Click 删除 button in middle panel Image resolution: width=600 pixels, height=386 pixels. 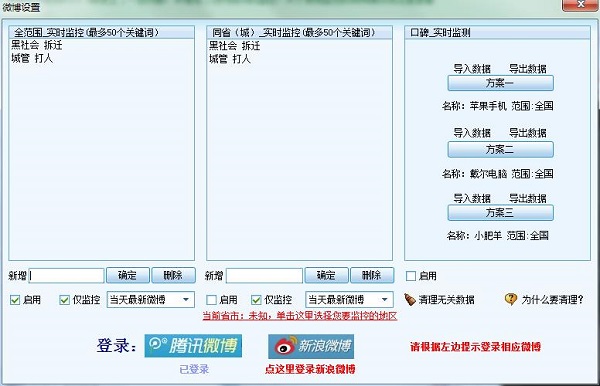coord(372,275)
